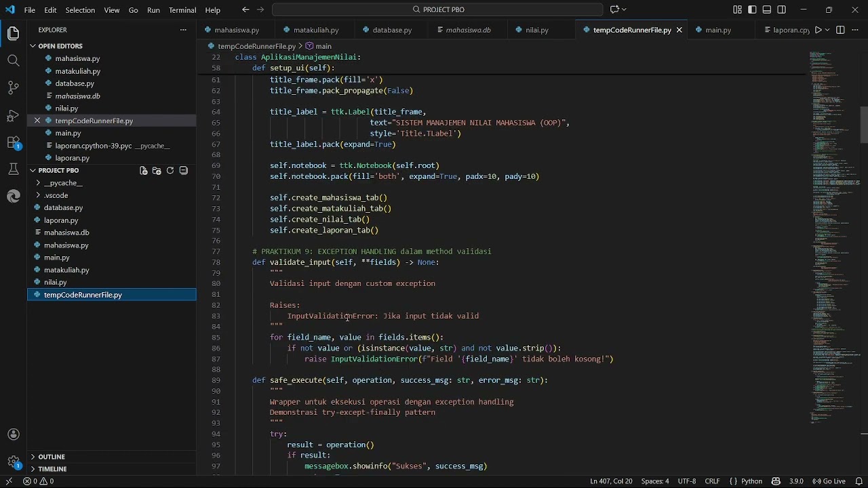The width and height of the screenshot is (868, 488).
Task: Open the Testing flask icon view
Action: pos(13,169)
